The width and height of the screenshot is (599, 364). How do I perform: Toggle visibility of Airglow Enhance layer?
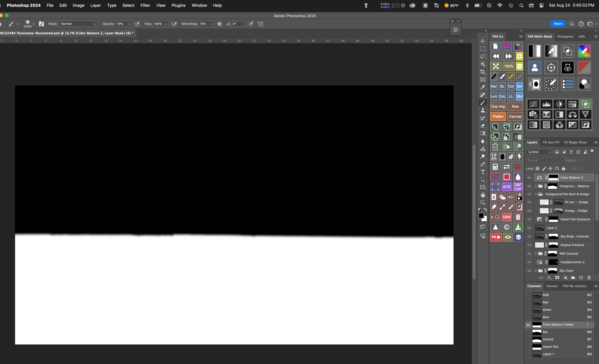529,245
